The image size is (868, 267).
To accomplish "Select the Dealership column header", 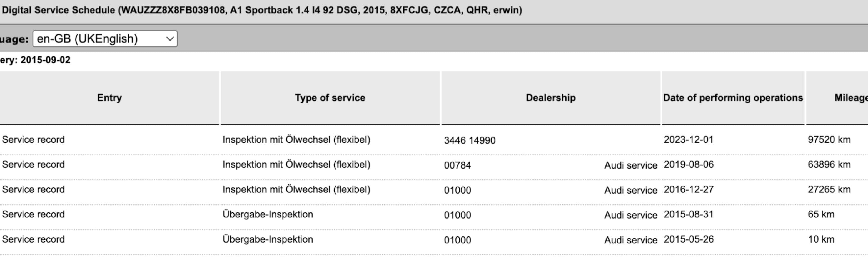I will 551,98.
